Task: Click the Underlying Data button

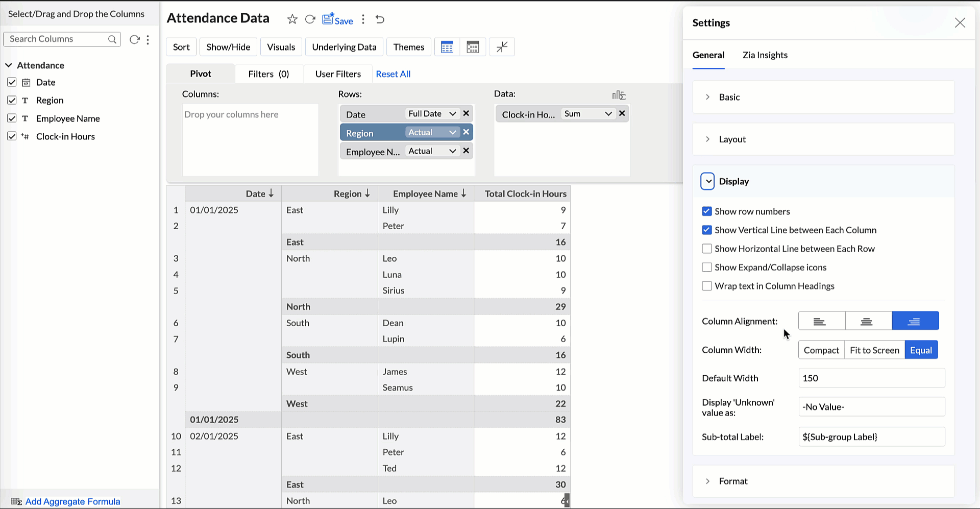Action: click(344, 47)
